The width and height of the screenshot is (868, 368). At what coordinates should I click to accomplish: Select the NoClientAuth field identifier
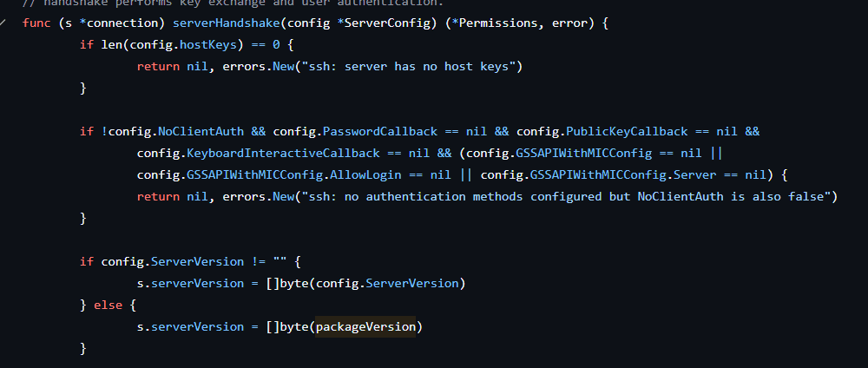pyautogui.click(x=201, y=132)
